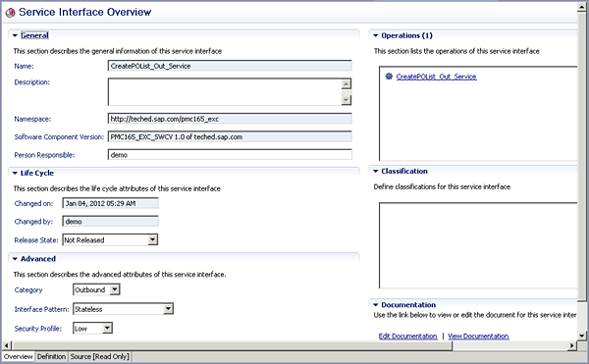589x364 pixels.
Task: Click into the Description text area
Action: 225,91
